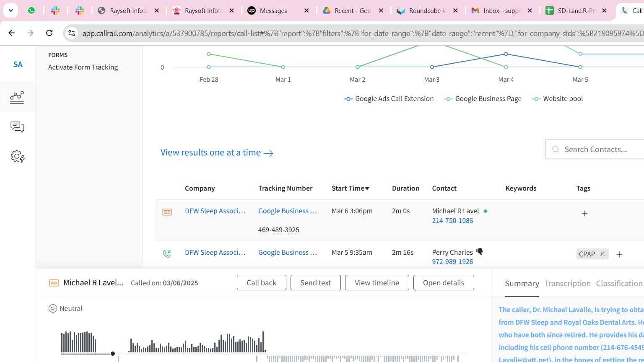Reload the CallRail page
Viewport: 644px width, 362px height.
49,33
